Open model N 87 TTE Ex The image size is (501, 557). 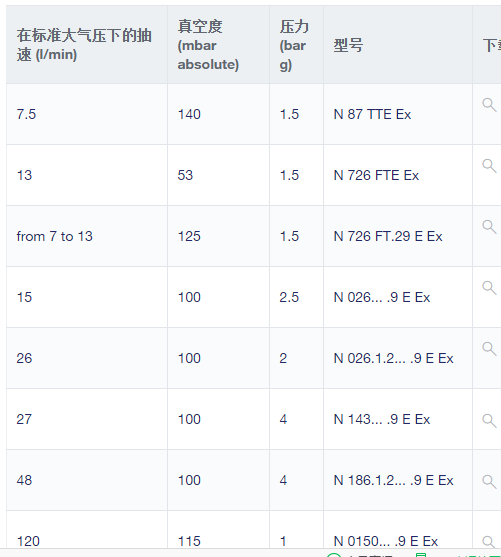click(372, 114)
